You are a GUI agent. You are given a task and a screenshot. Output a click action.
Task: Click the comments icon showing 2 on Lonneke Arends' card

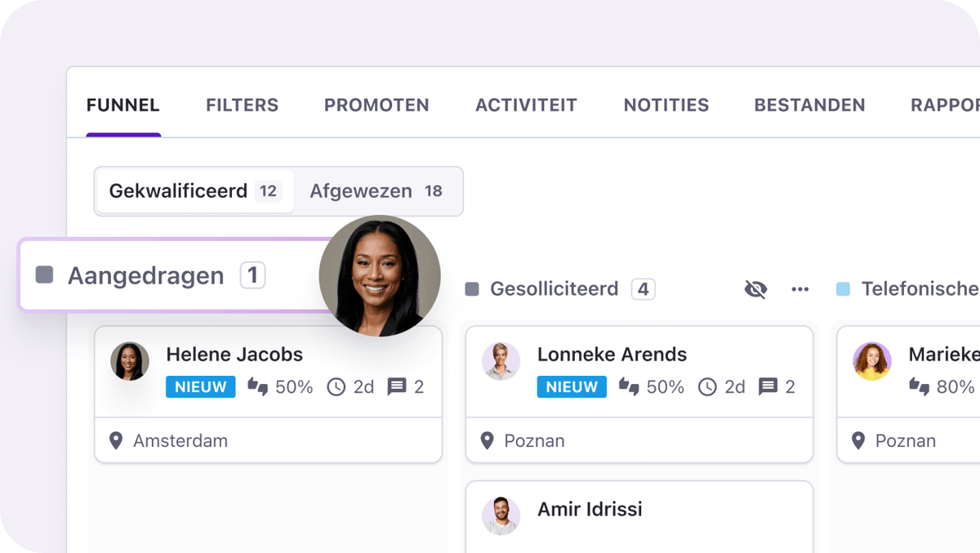tap(768, 386)
